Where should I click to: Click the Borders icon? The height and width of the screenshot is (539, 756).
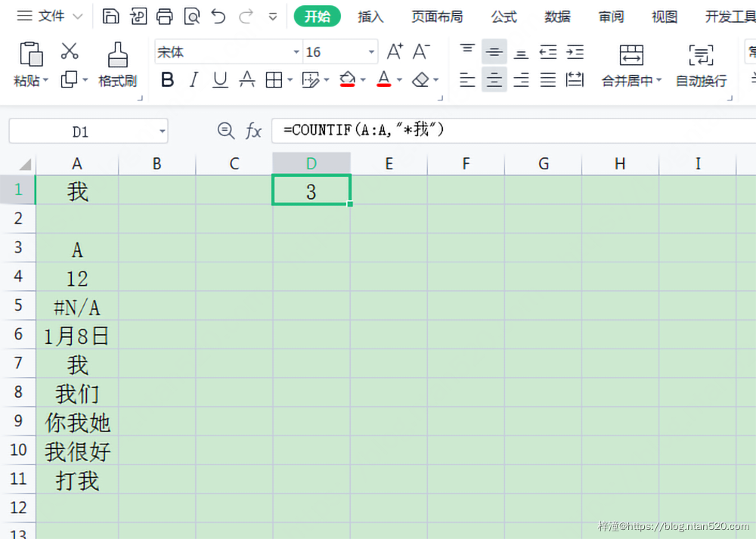coord(274,79)
